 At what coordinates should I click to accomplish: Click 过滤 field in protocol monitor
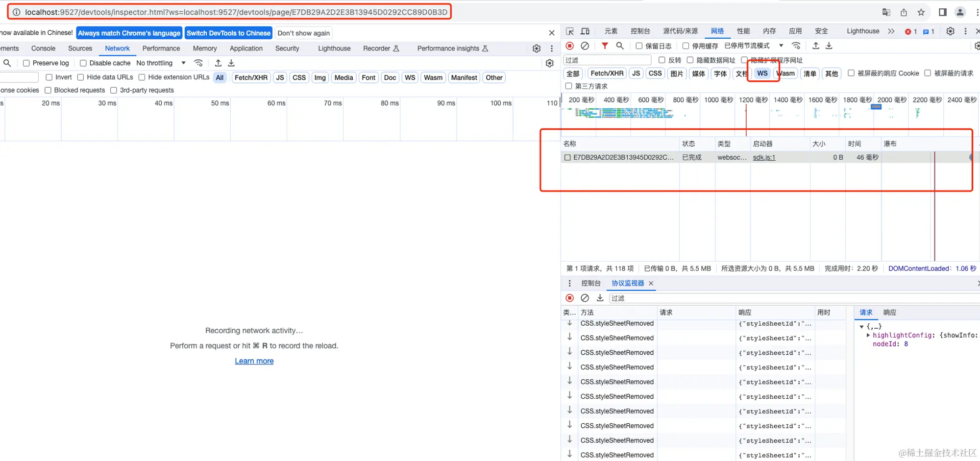(x=794, y=298)
